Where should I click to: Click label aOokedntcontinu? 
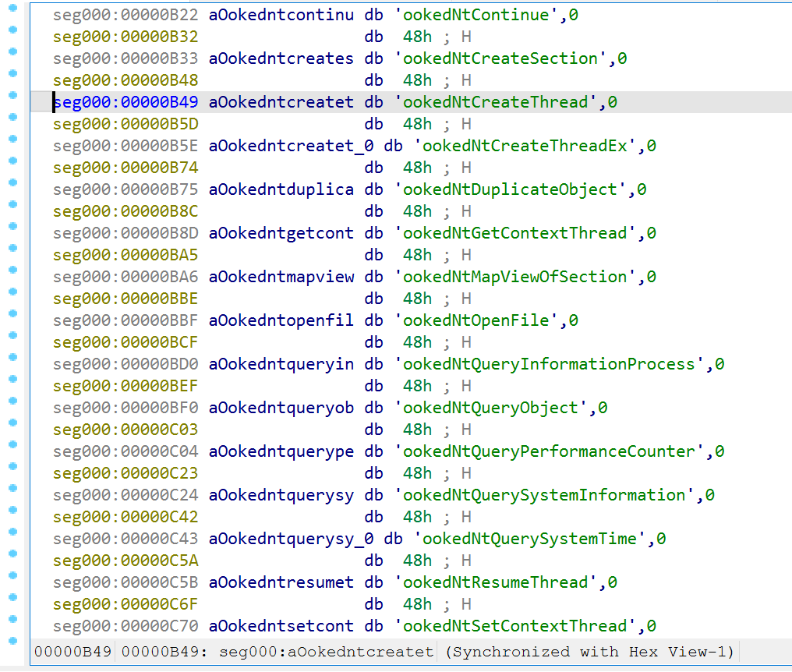pos(281,15)
